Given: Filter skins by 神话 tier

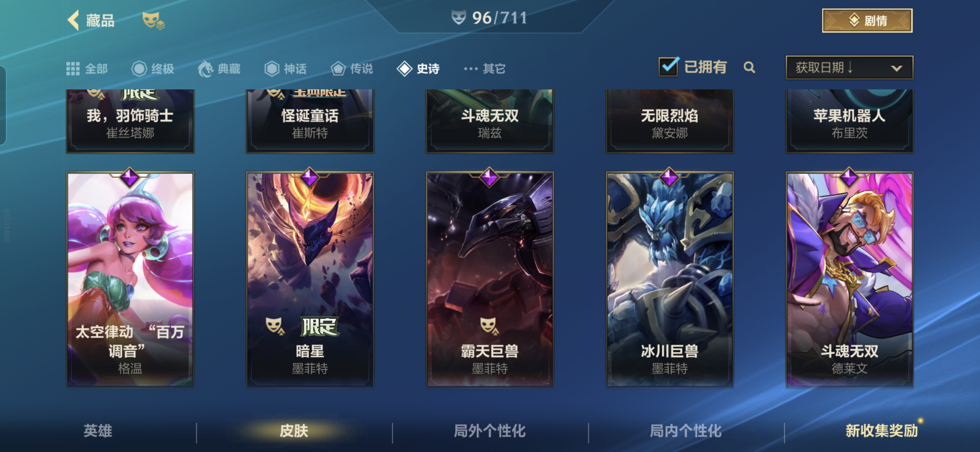Looking at the screenshot, I should point(286,69).
